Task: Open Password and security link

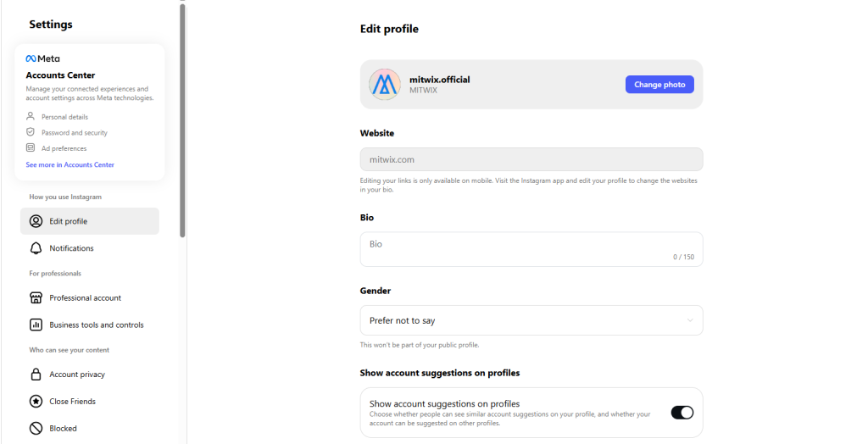Action: [x=75, y=133]
